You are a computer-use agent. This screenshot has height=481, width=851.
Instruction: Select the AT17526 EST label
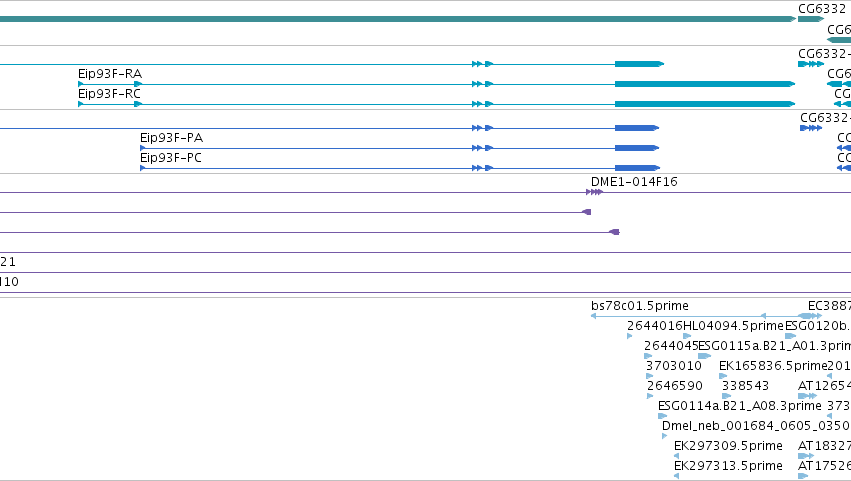coord(824,466)
